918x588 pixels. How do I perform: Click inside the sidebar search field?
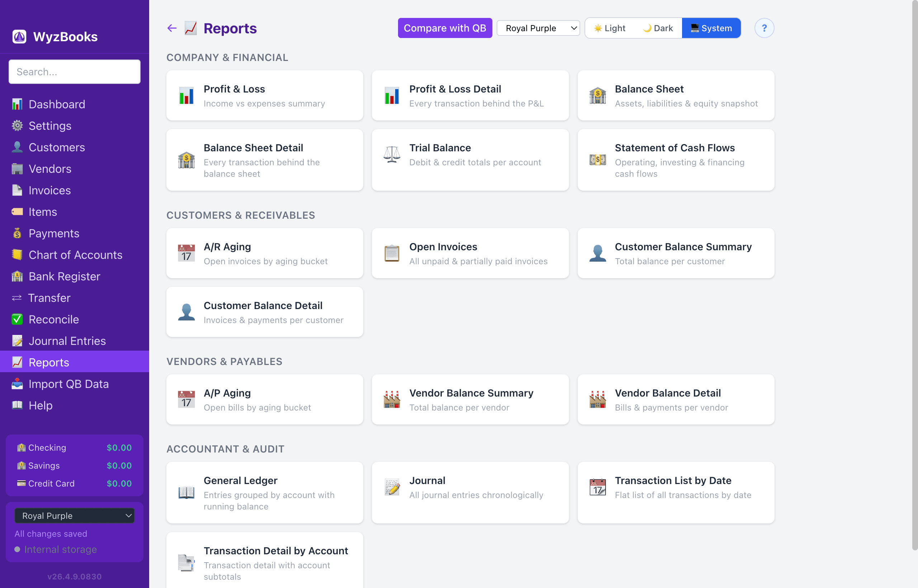click(74, 72)
